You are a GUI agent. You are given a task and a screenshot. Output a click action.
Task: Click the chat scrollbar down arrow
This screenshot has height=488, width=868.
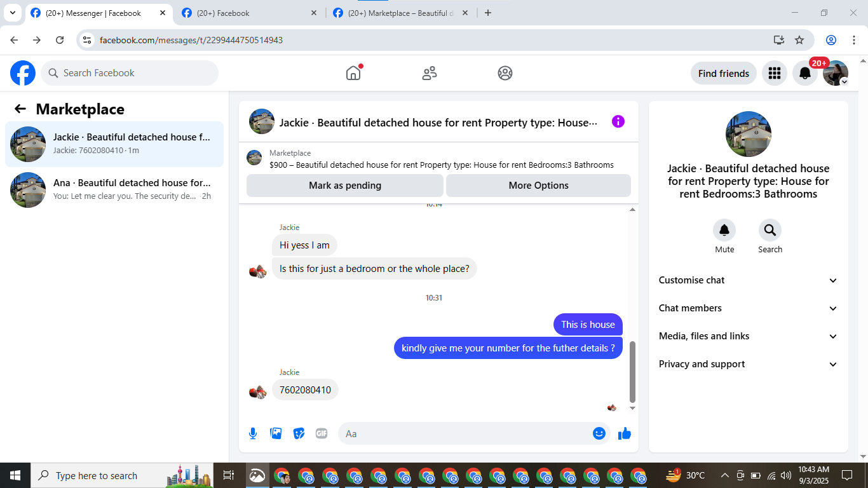632,409
